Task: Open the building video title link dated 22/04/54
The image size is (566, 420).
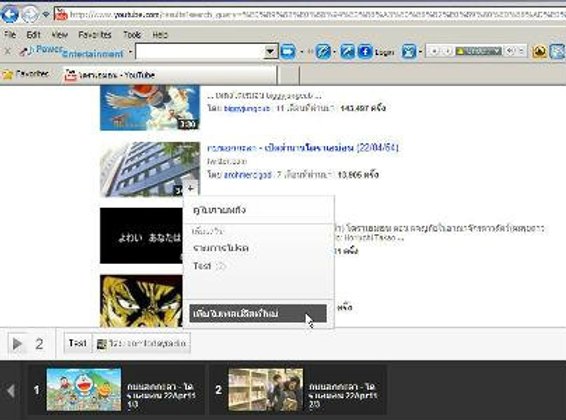Action: [x=303, y=148]
